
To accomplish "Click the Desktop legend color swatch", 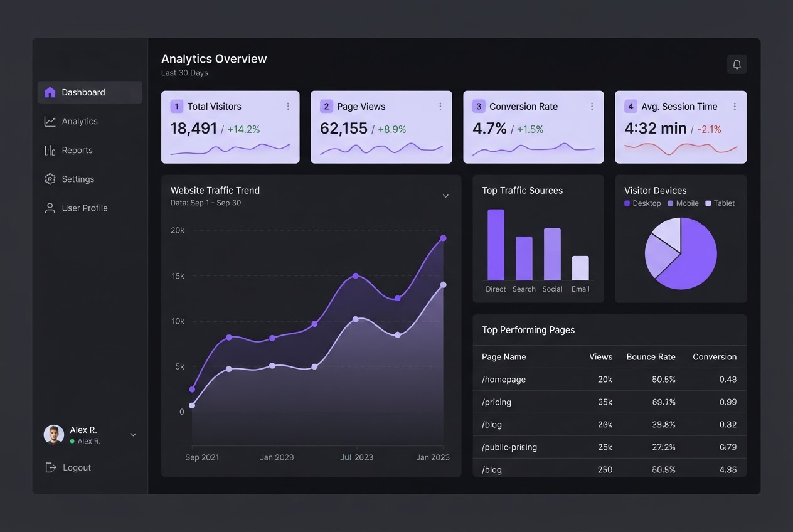I will (627, 203).
